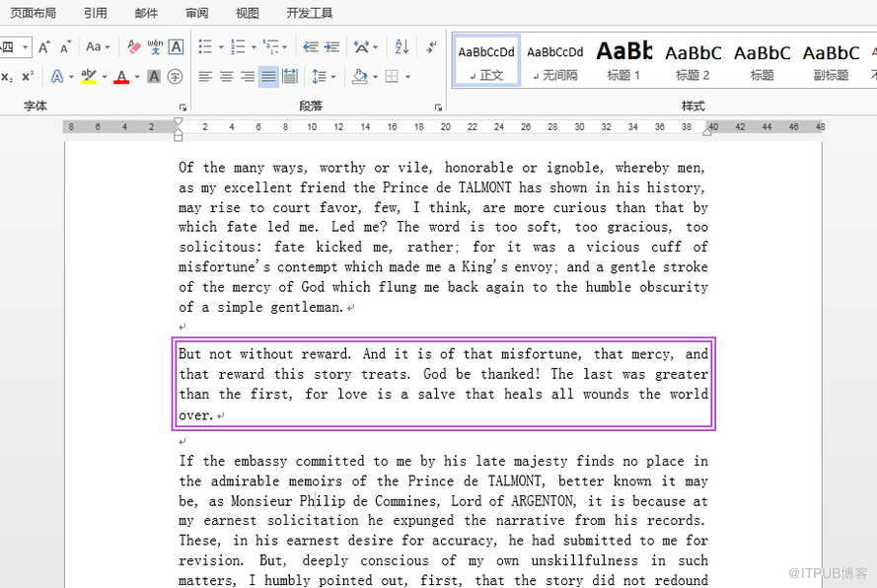This screenshot has height=588, width=877.
Task: Click right indent marker on ruler
Action: click(707, 131)
